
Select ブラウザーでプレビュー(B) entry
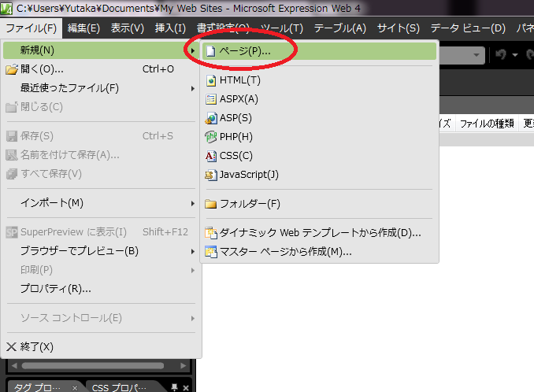(101, 251)
